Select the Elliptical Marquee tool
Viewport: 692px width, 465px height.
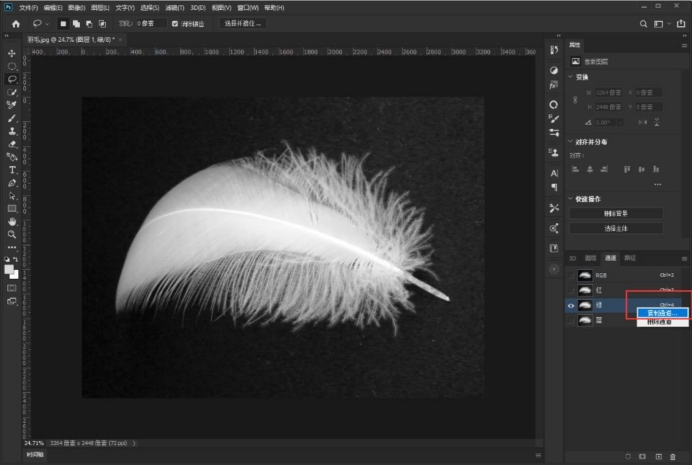[x=12, y=66]
